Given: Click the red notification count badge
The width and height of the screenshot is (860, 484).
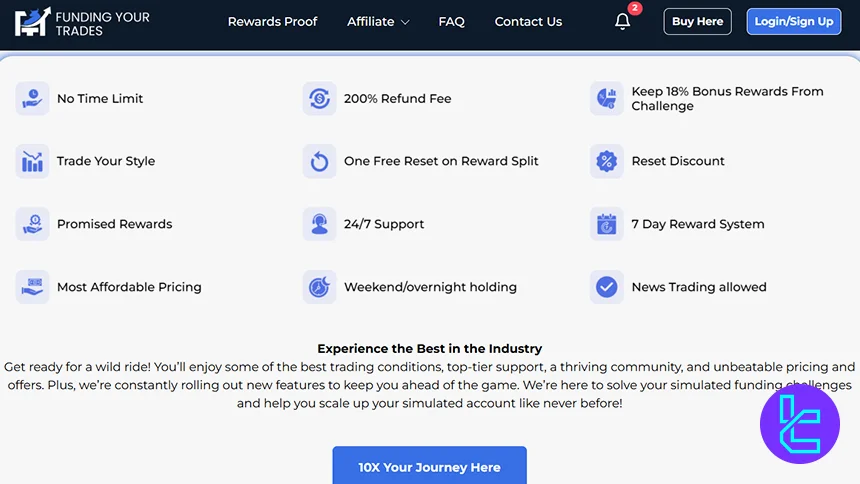Looking at the screenshot, I should 635,8.
